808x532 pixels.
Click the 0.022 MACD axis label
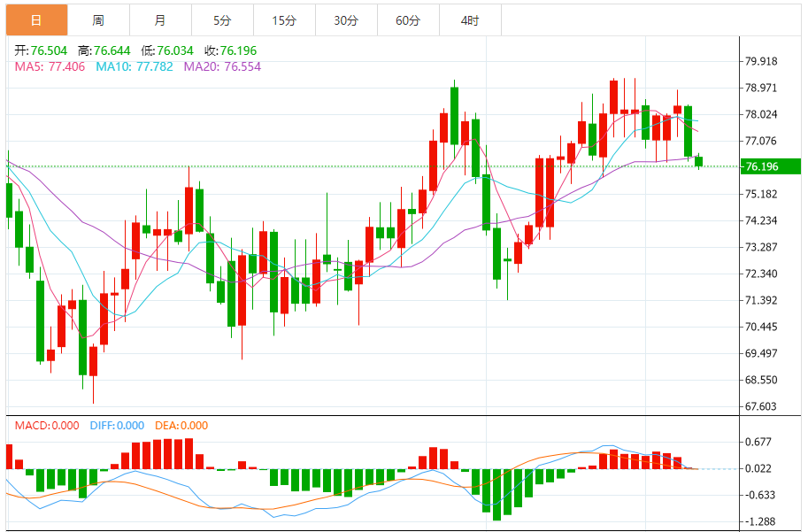coord(758,468)
